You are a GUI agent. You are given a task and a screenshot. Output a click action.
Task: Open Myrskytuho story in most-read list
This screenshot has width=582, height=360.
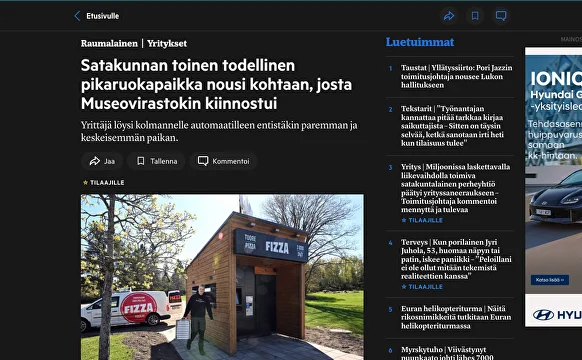pyautogui.click(x=447, y=354)
